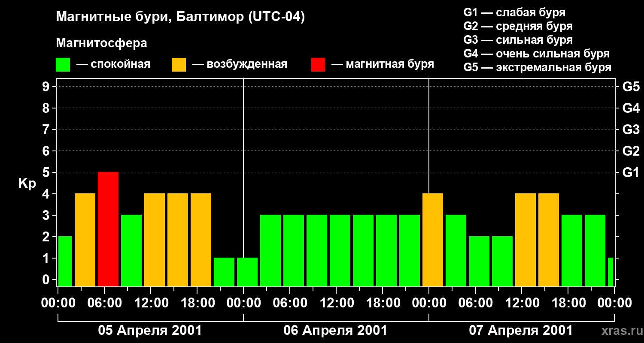Click the chart title 'Магнитные бури, Балтимор'

[180, 17]
